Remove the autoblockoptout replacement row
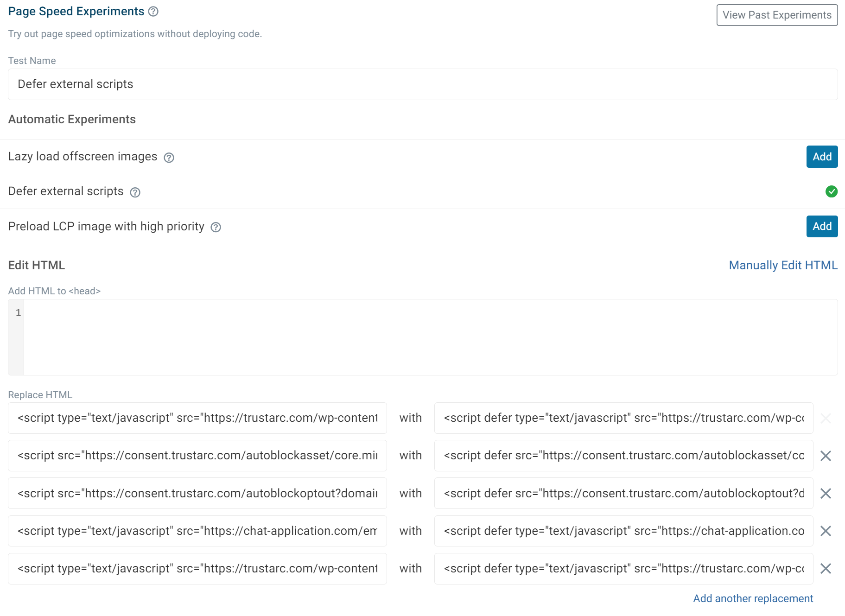 tap(826, 493)
